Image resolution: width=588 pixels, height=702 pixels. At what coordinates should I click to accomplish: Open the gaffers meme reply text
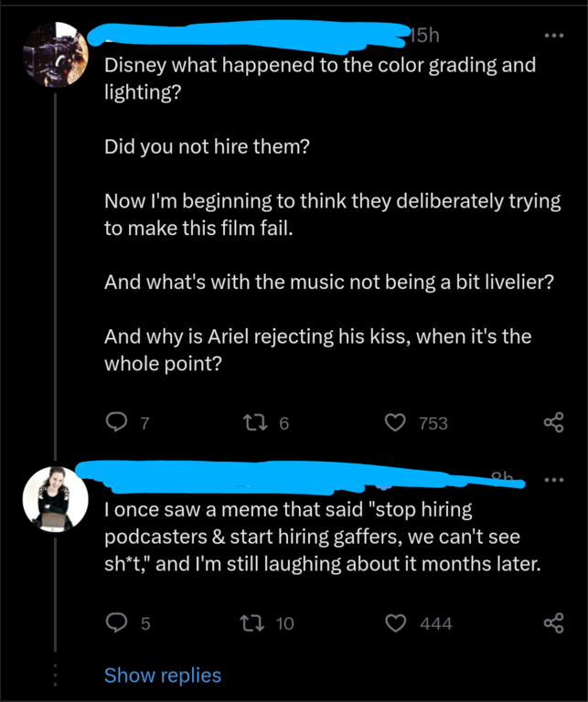click(x=322, y=537)
